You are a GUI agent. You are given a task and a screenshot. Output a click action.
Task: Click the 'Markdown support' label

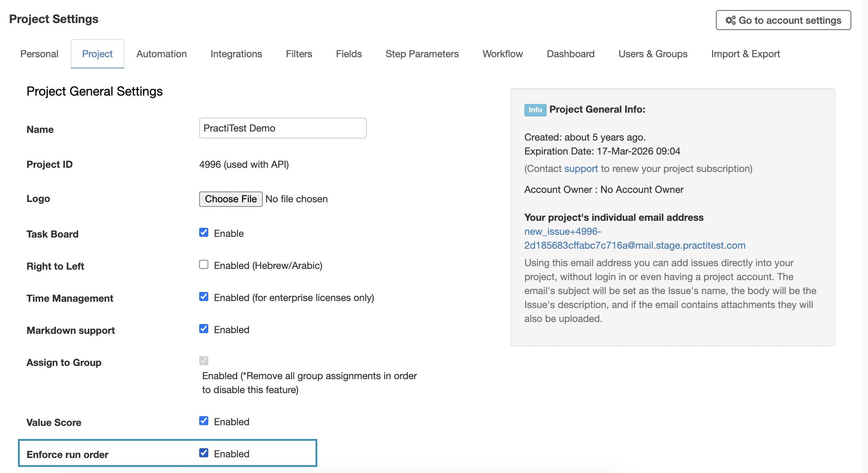71,330
